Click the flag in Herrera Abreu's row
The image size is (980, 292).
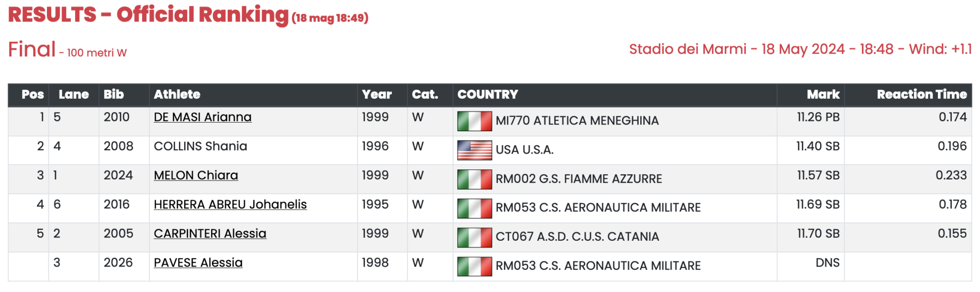coord(474,208)
